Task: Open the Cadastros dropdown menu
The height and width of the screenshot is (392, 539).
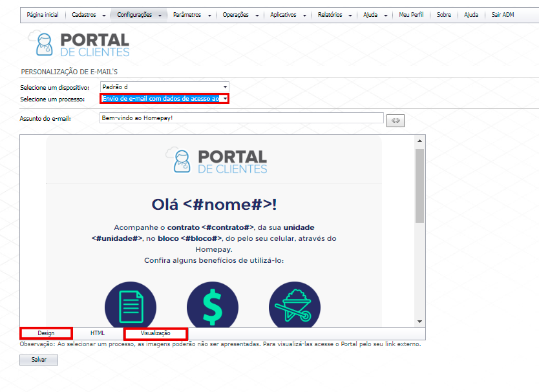Action: pyautogui.click(x=89, y=15)
